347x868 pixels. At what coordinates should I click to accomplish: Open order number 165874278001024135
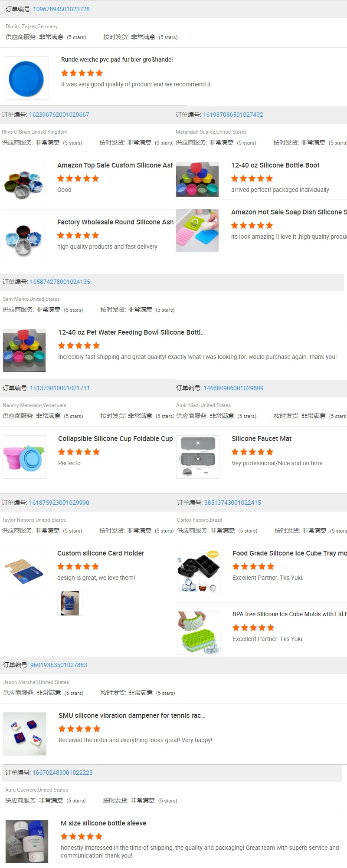[60, 282]
